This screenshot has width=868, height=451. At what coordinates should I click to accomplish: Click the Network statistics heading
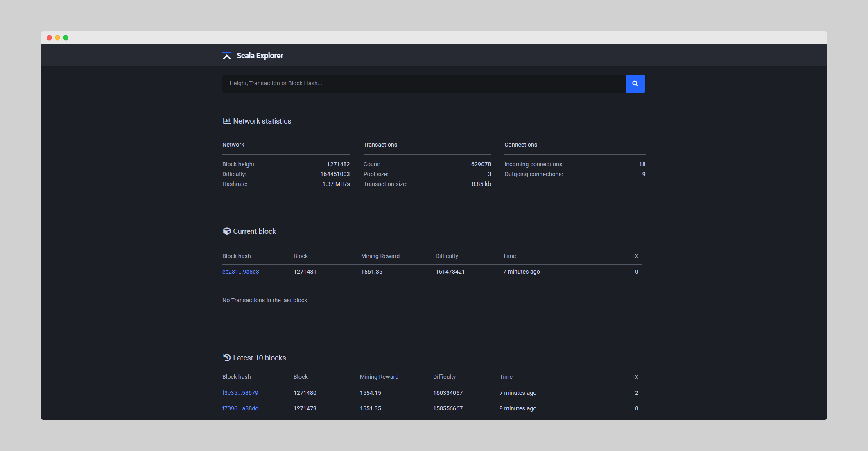tap(262, 121)
